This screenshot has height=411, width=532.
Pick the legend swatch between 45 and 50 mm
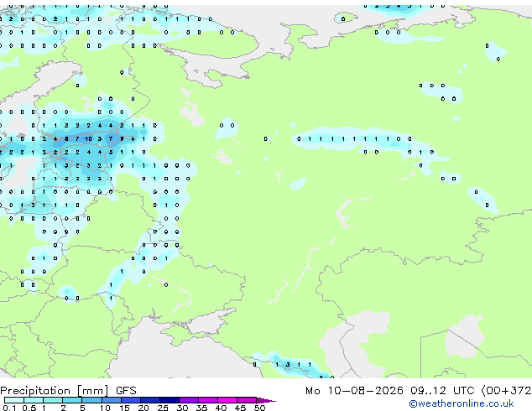click(247, 400)
